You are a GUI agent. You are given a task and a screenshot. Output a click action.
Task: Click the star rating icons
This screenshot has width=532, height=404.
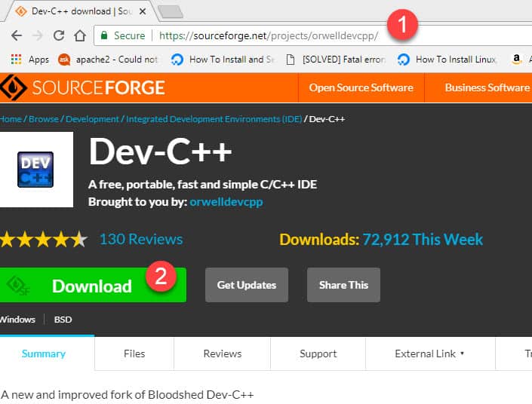pos(44,239)
